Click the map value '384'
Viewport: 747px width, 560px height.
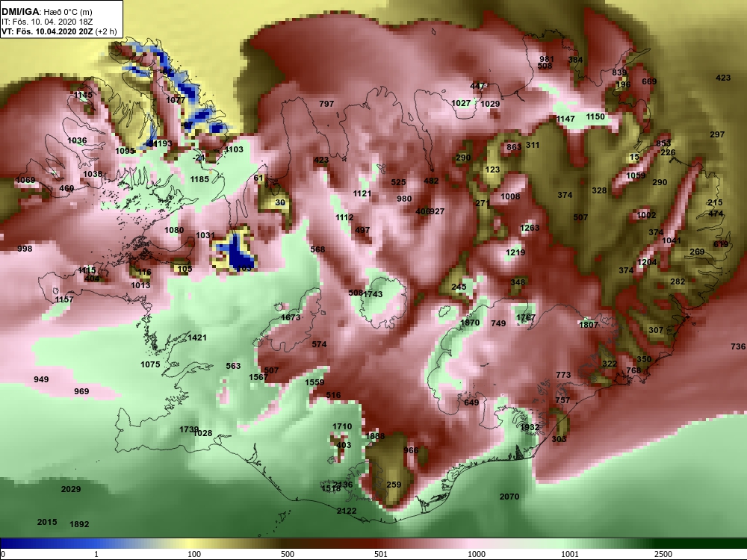(x=575, y=60)
